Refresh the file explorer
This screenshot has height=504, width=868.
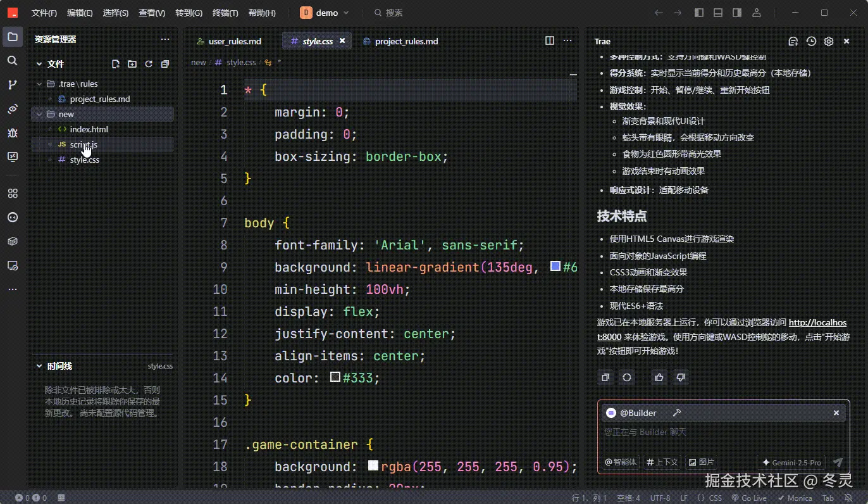click(x=149, y=64)
